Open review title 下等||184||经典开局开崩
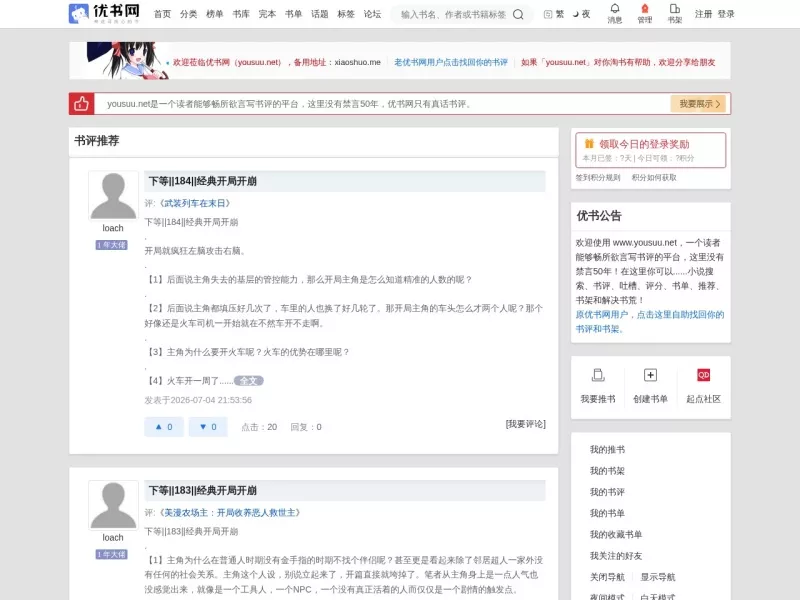This screenshot has height=600, width=800. [x=203, y=181]
